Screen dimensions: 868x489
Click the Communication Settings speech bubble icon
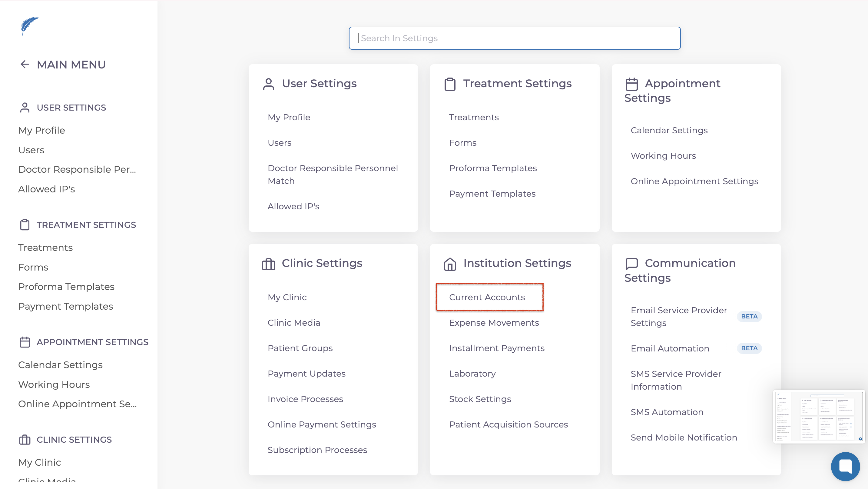pyautogui.click(x=631, y=264)
